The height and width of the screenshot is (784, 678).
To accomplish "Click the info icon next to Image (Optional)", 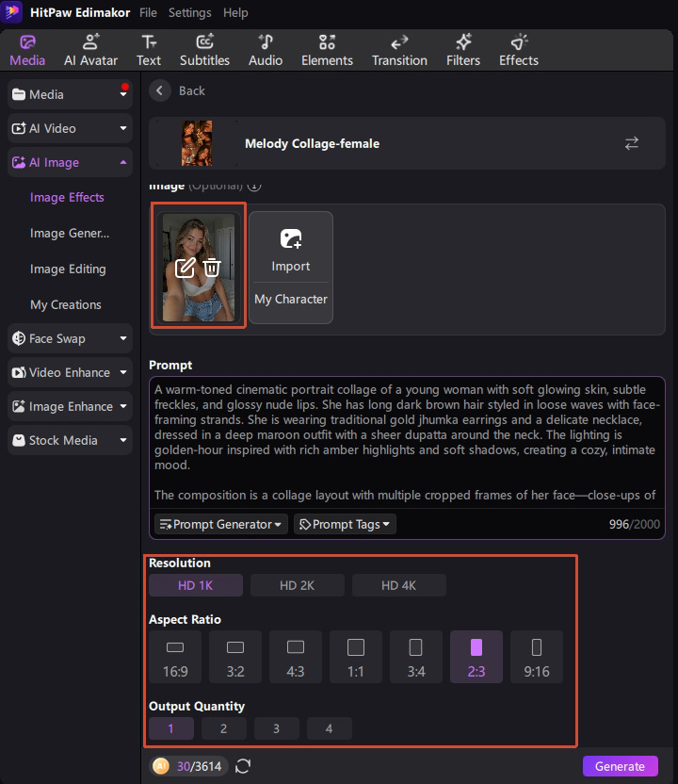I will 254,186.
